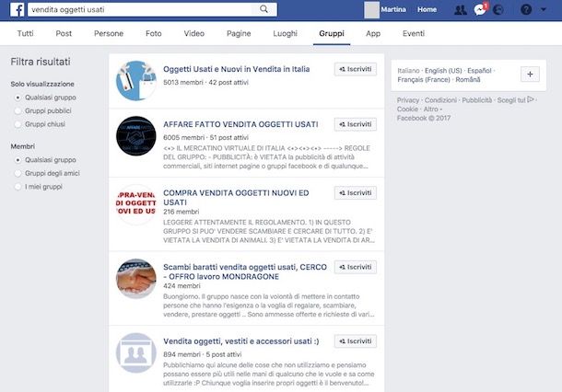Image resolution: width=562 pixels, height=392 pixels.
Task: Click COMPRA VENDITA red-text group avatar
Action: pos(136,205)
